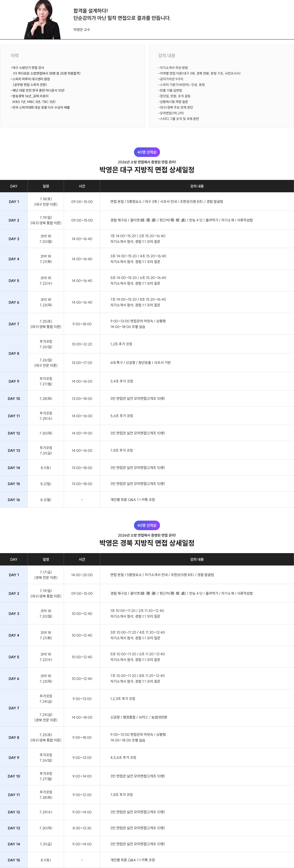Click the '7.24(금) [경북 전문 이론]' cell
The width and height of the screenshot is (294, 868).
(46, 717)
